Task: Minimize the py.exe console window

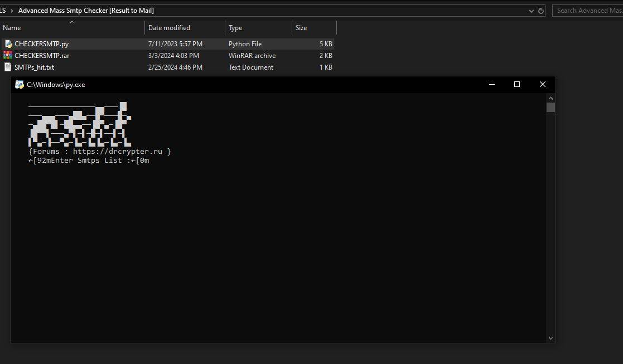Action: tap(492, 84)
